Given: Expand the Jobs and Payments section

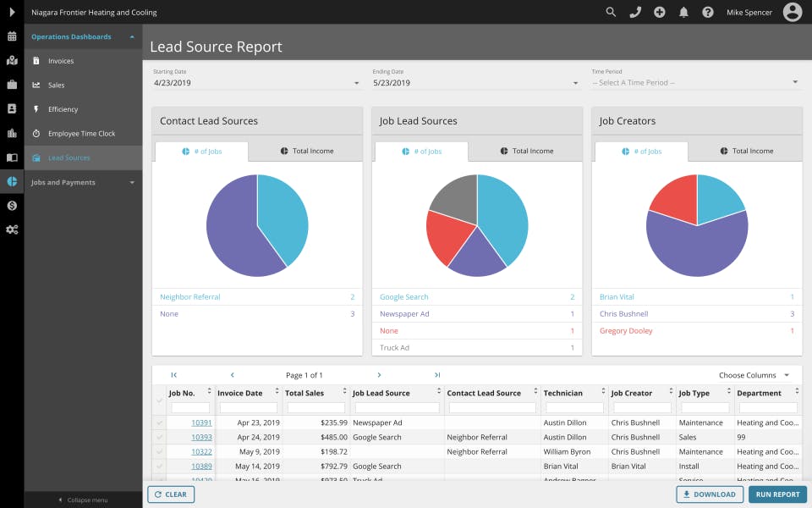Looking at the screenshot, I should [83, 182].
